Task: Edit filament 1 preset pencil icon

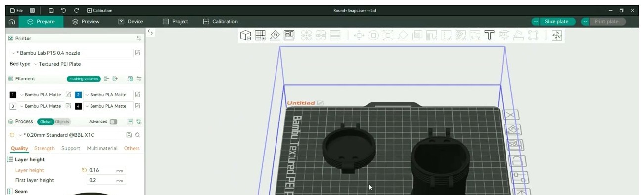Action: pos(68,94)
